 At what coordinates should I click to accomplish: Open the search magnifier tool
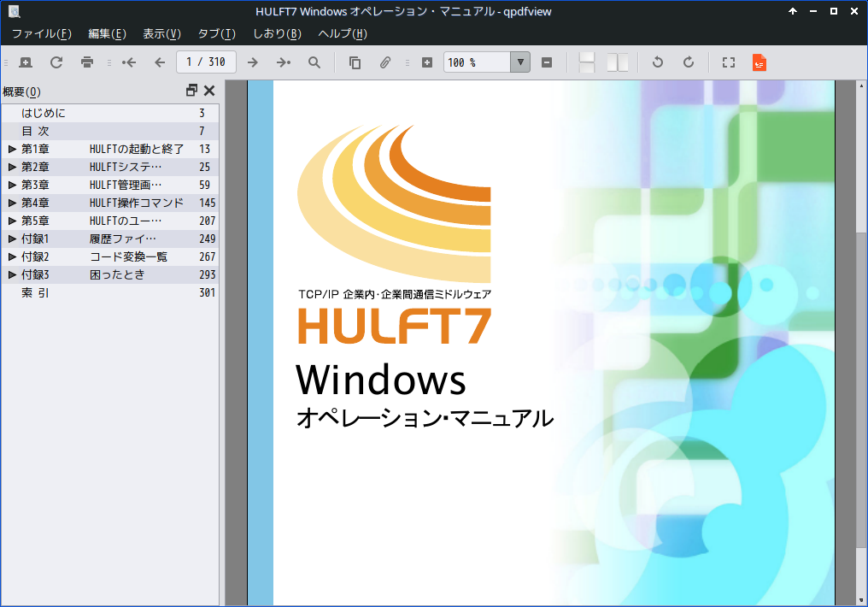pos(314,62)
